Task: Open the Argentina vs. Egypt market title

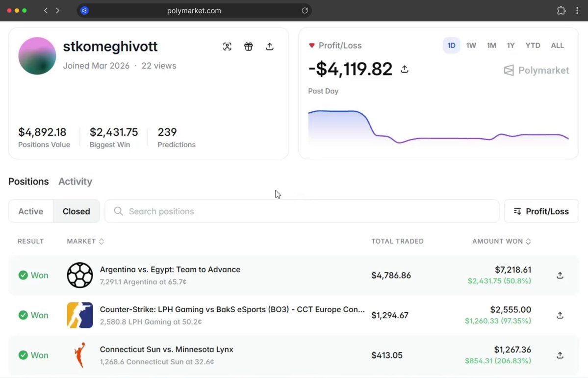Action: [170, 269]
